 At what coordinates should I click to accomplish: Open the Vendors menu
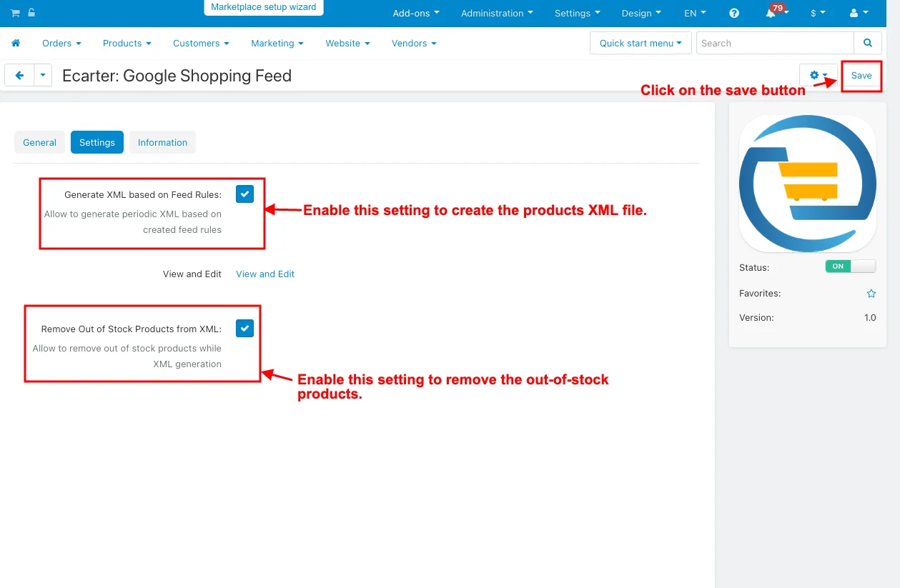pyautogui.click(x=414, y=43)
